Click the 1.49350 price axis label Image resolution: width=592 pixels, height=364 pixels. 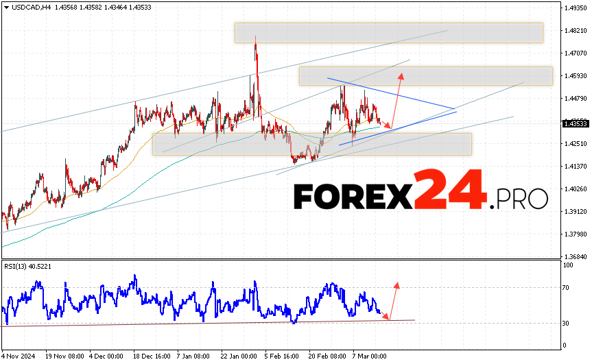click(x=575, y=8)
